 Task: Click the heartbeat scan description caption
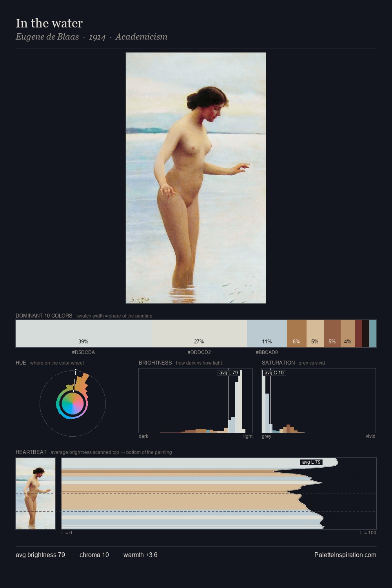(x=111, y=452)
